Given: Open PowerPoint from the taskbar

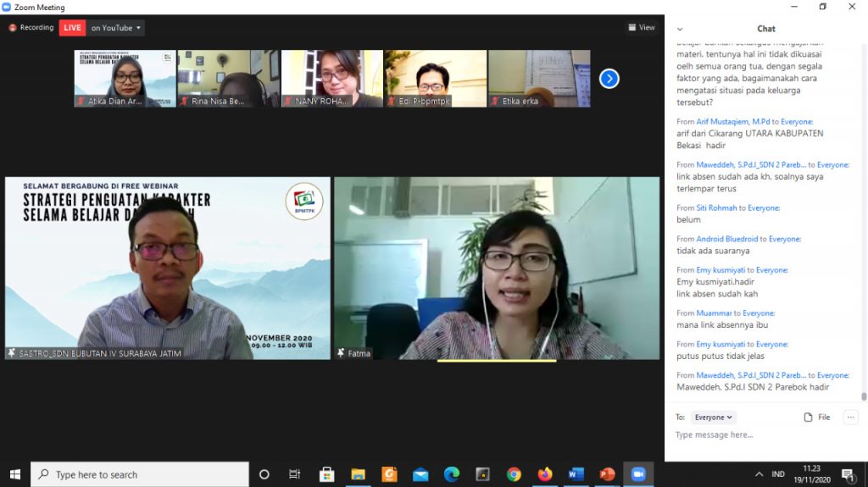Looking at the screenshot, I should 607,474.
